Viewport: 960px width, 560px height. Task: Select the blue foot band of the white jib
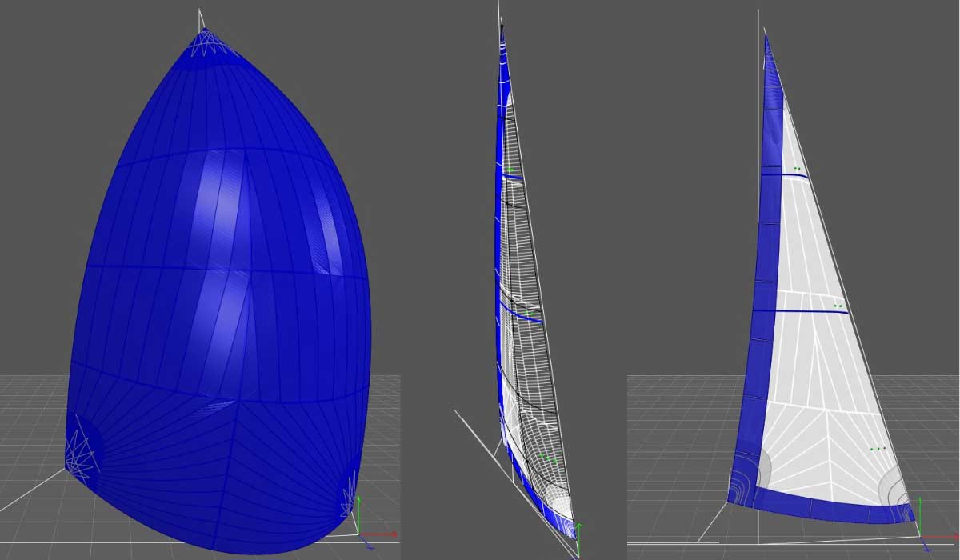(x=824, y=510)
